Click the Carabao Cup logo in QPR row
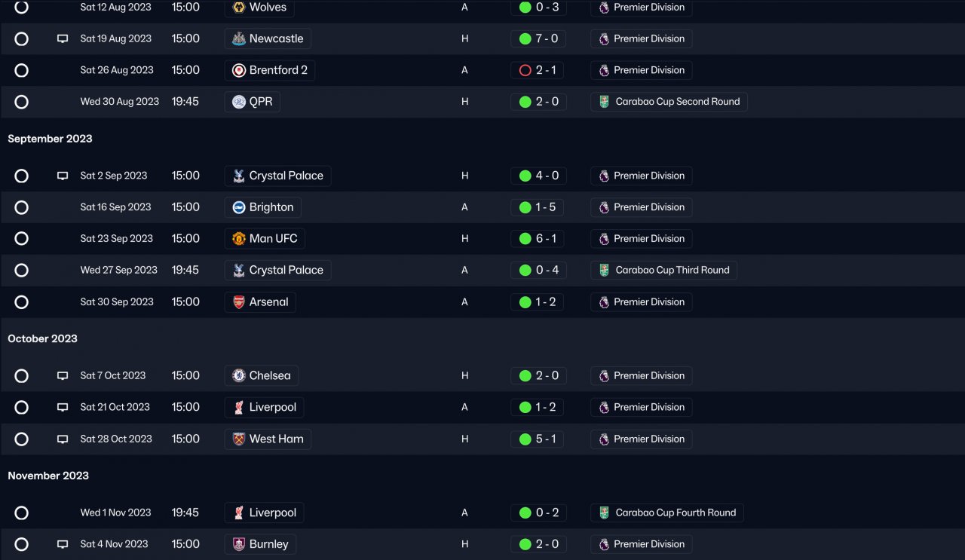 tap(604, 102)
